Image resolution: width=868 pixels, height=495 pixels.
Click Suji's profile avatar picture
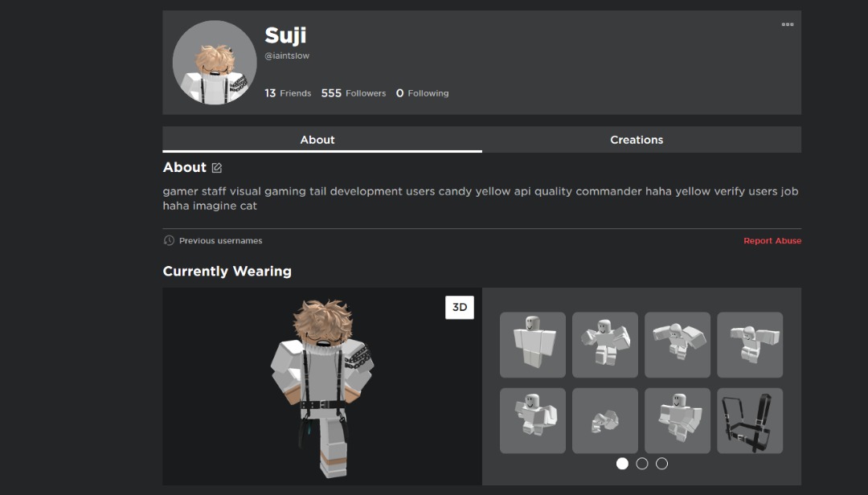[215, 63]
